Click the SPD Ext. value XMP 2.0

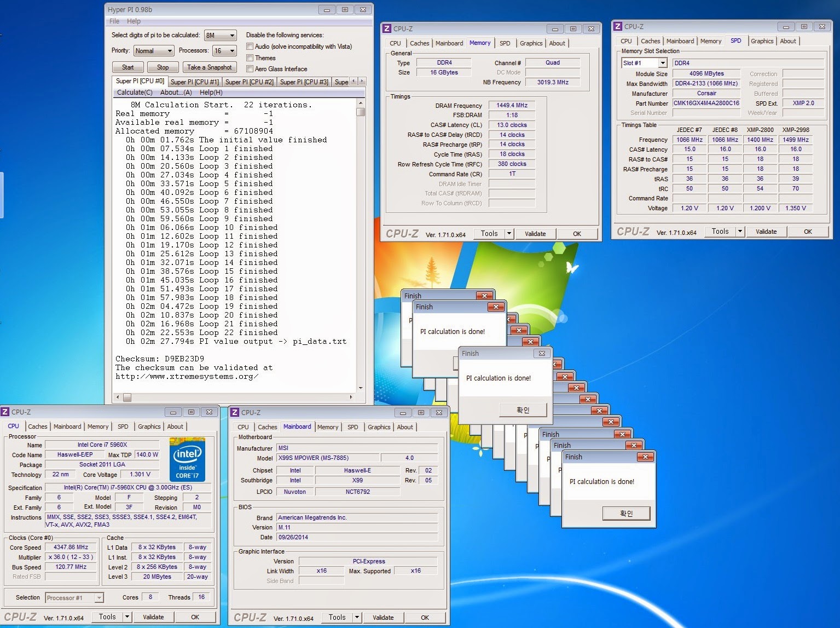tap(803, 103)
